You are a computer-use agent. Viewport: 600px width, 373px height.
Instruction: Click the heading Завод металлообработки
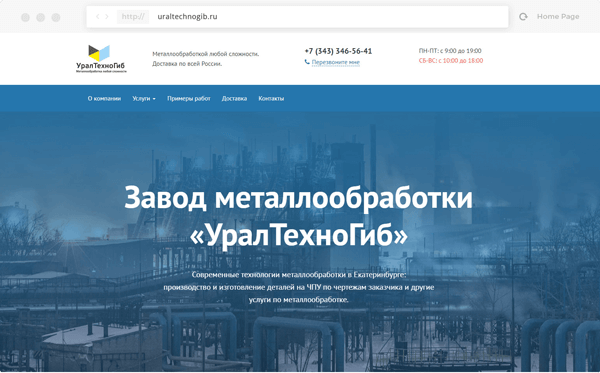pos(298,198)
